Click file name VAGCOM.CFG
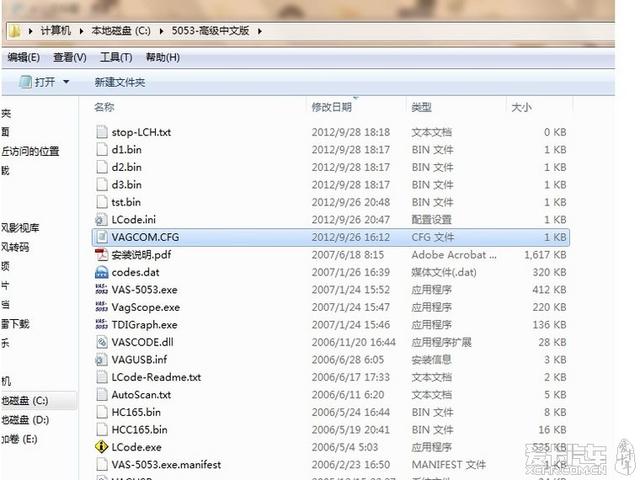Viewport: 640px width, 480px height. 145,237
